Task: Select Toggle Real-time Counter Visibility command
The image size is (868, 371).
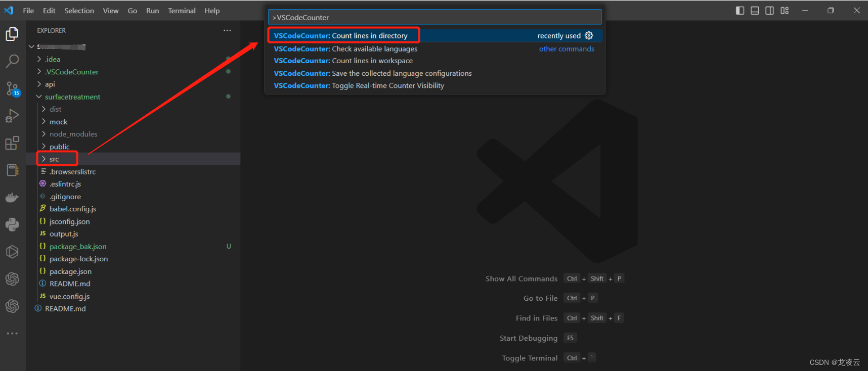Action: 435,85
